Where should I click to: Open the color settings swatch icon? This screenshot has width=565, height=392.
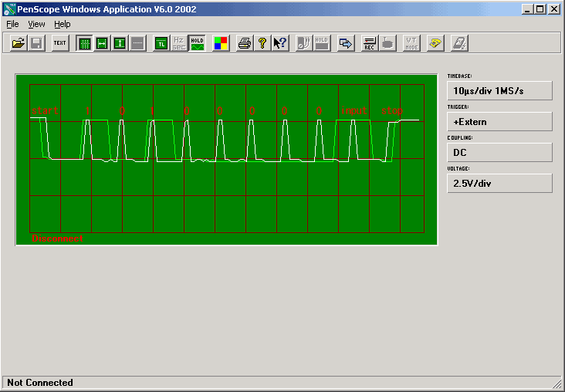click(x=221, y=43)
